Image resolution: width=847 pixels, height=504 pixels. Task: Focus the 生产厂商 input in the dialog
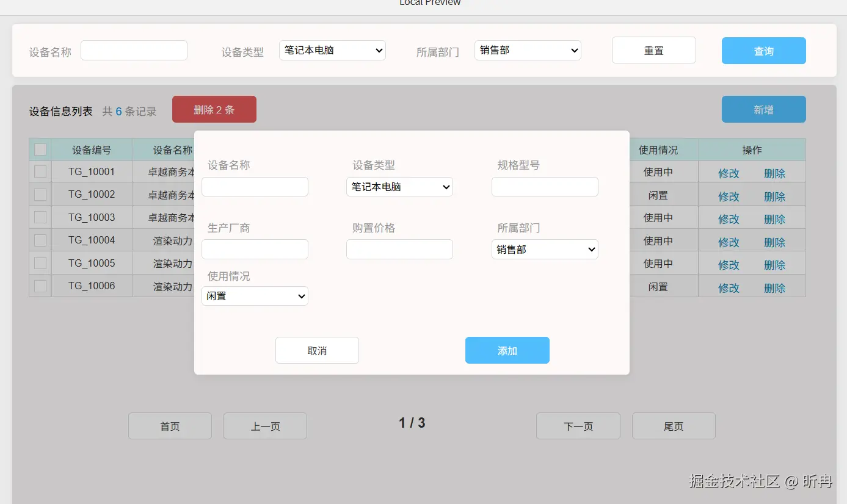pos(255,249)
